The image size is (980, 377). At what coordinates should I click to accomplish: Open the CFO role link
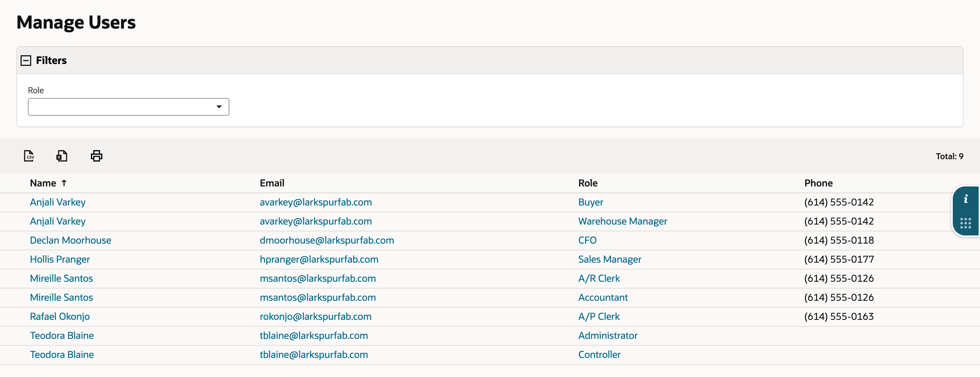tap(587, 241)
